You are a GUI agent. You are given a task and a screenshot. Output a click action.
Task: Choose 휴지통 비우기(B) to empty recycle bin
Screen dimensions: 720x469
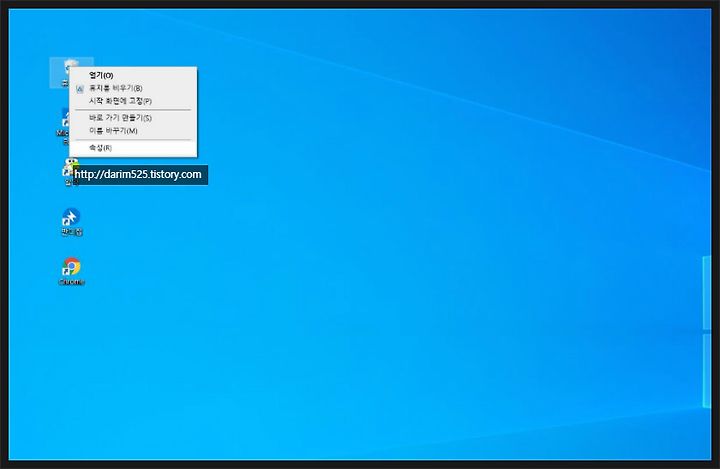(x=133, y=88)
